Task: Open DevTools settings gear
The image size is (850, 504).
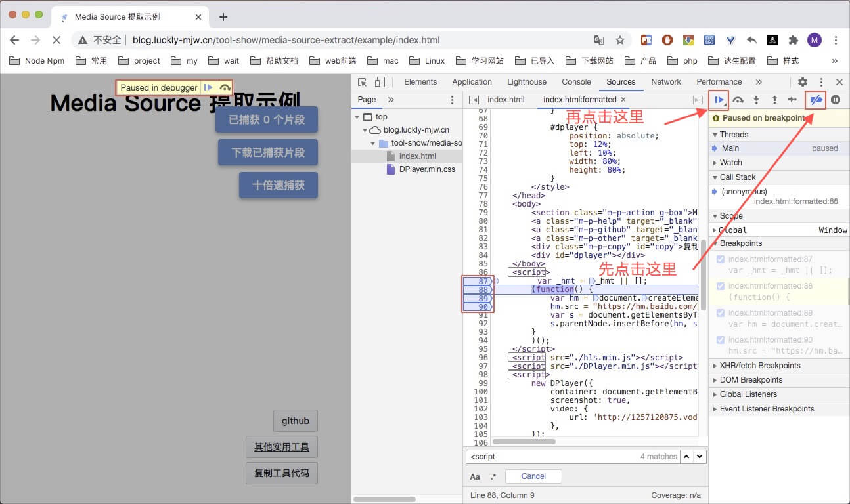Action: (x=803, y=82)
